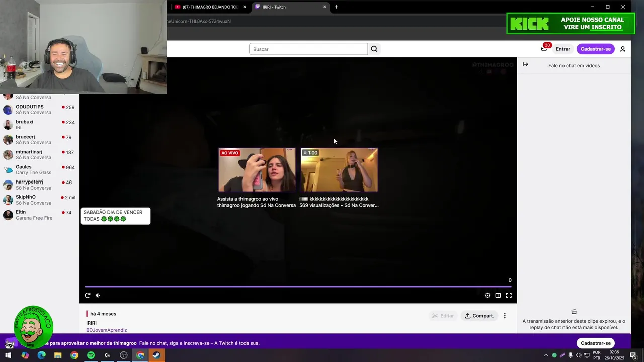The height and width of the screenshot is (362, 644).
Task: Click the microphone tray icon
Action: (x=570, y=355)
